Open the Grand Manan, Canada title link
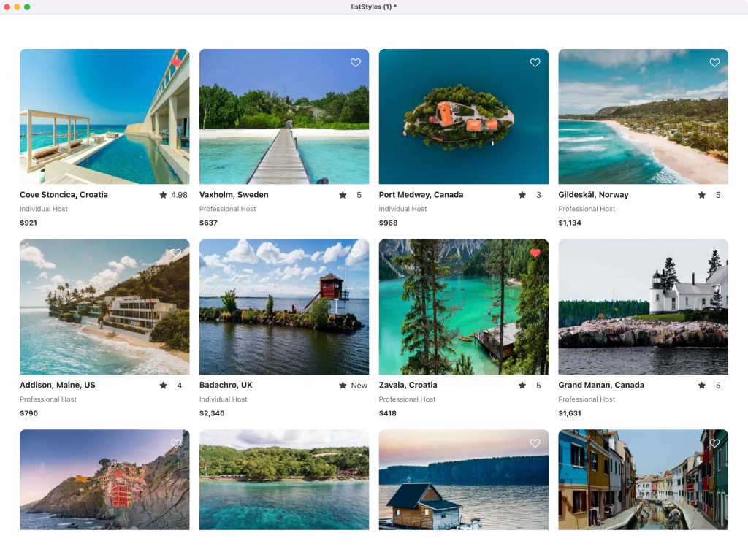 [x=601, y=385]
